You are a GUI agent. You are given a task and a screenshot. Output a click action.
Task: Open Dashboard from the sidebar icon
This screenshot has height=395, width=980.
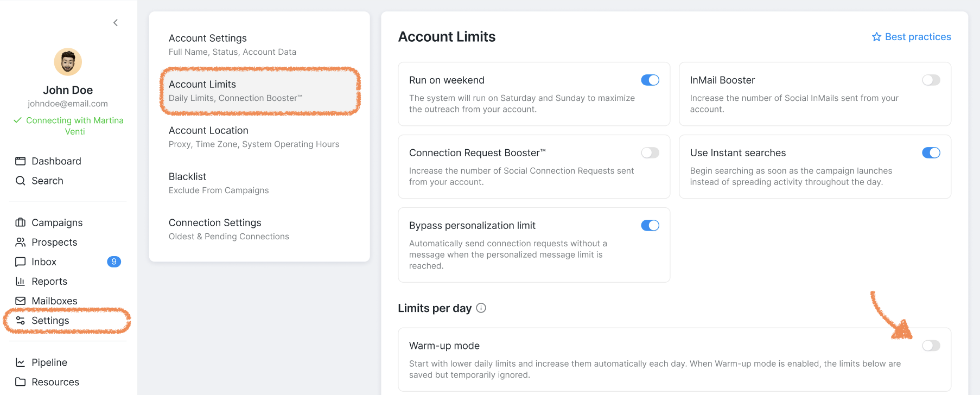click(21, 161)
